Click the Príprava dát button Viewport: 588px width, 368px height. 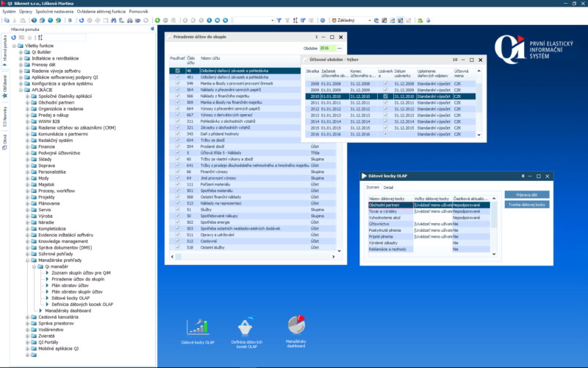(x=526, y=195)
